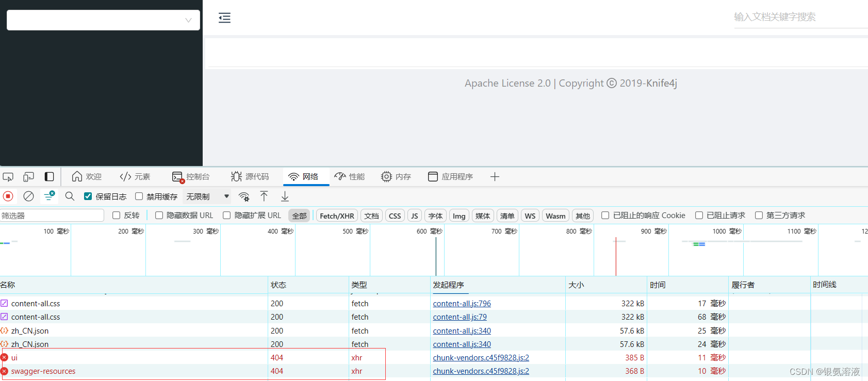Filter by Fetch/XHR requests
This screenshot has width=868, height=381.
pos(337,216)
